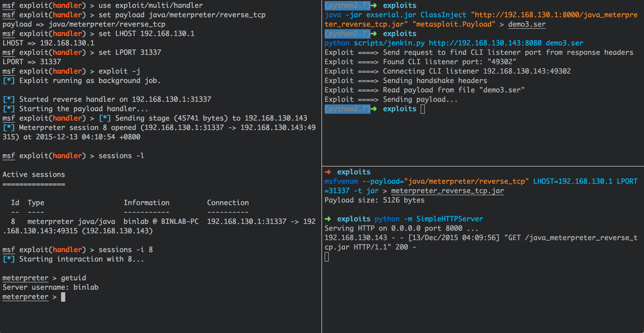Click hollow cursor in bottom-right HTTP server pane
The height and width of the screenshot is (333, 644).
coord(327,257)
